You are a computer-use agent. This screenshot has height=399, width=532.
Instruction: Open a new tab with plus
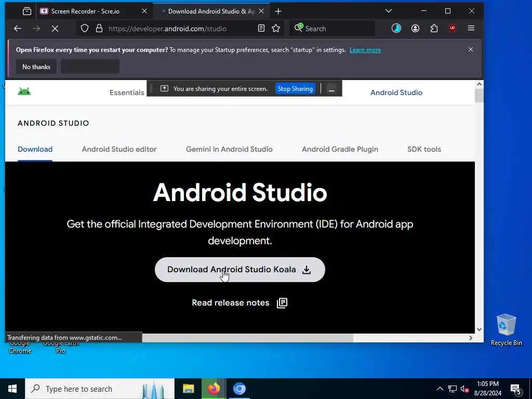tap(278, 11)
